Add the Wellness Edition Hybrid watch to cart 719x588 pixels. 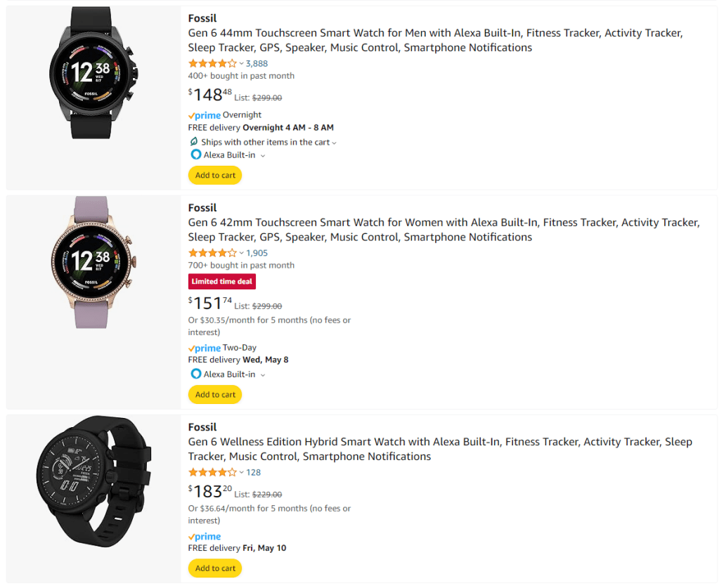point(215,568)
